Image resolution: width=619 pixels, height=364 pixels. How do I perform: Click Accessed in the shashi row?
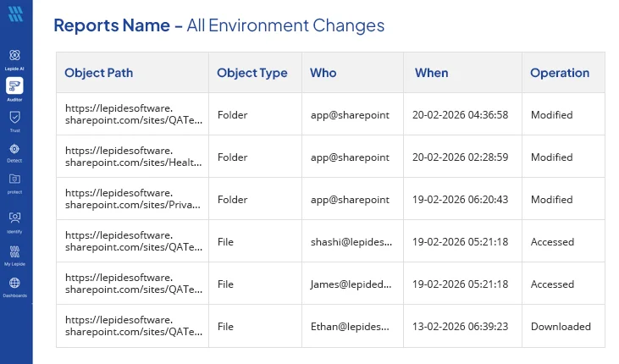point(552,241)
